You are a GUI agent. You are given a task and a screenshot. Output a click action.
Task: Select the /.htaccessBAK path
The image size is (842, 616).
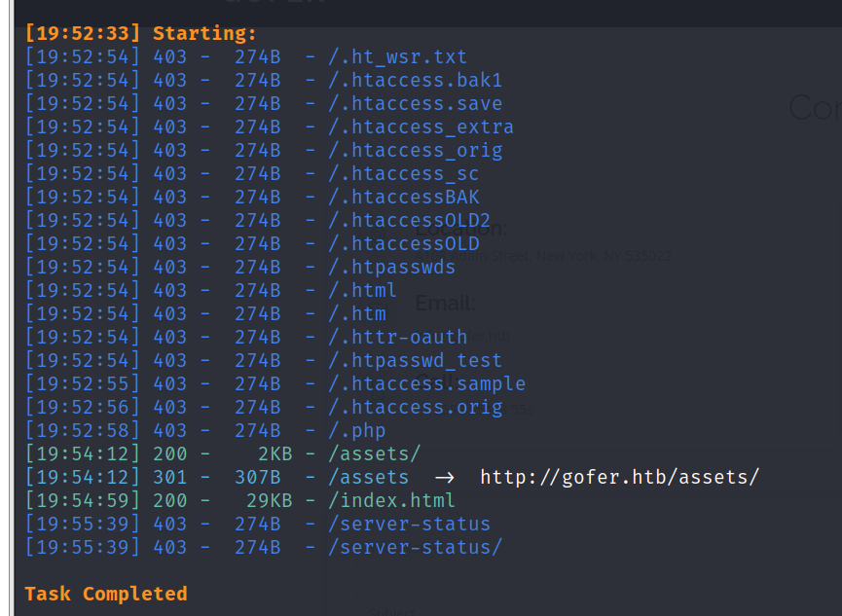tap(404, 198)
